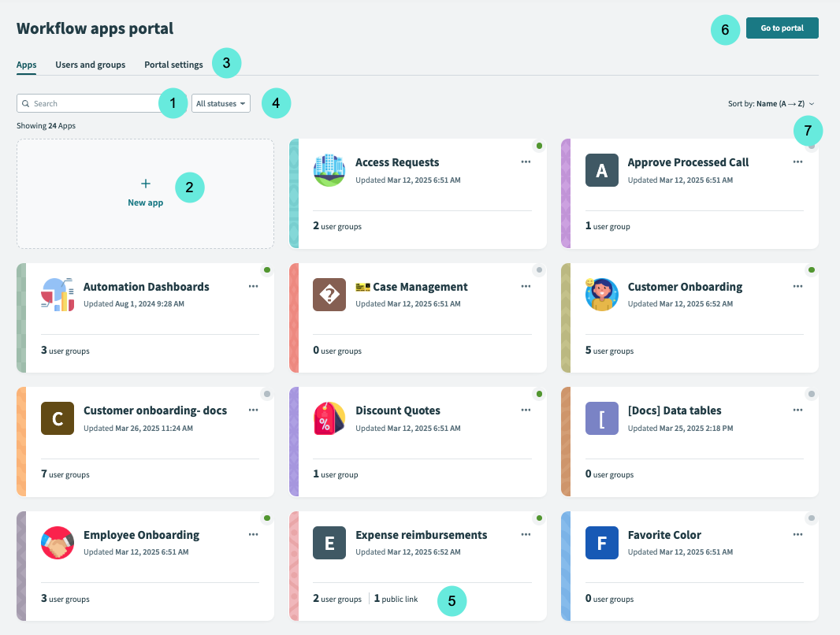Screen dimensions: 840x635
Task: Click the Favorite Color app icon
Action: pyautogui.click(x=601, y=542)
